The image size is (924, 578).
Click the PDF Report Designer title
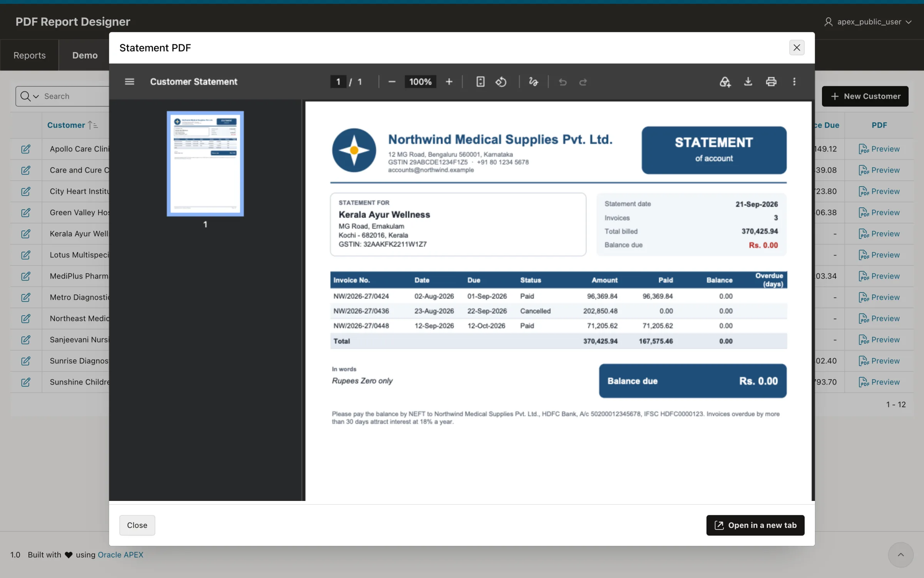click(73, 22)
